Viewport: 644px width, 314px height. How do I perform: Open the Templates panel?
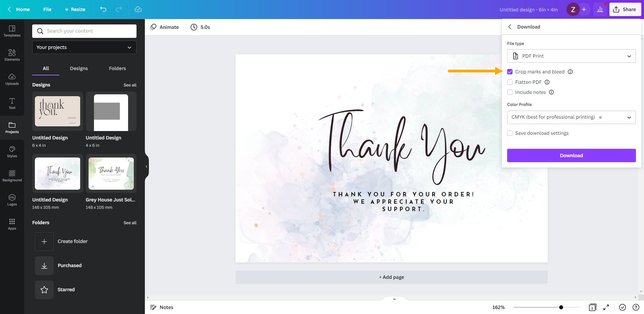click(x=12, y=31)
